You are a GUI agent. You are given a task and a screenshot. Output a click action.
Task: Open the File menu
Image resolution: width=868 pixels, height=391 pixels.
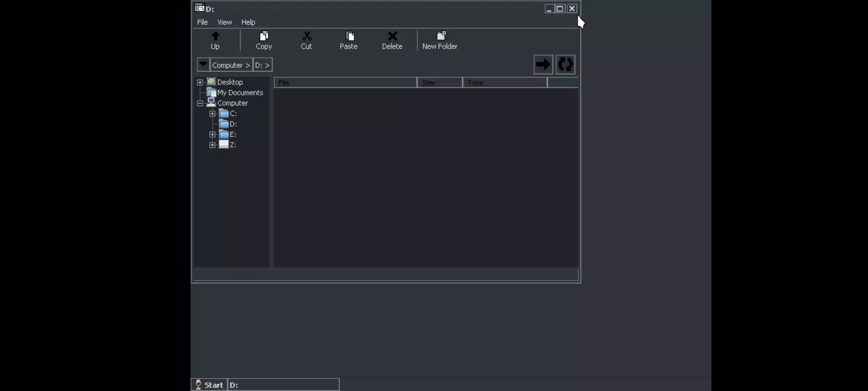(202, 22)
